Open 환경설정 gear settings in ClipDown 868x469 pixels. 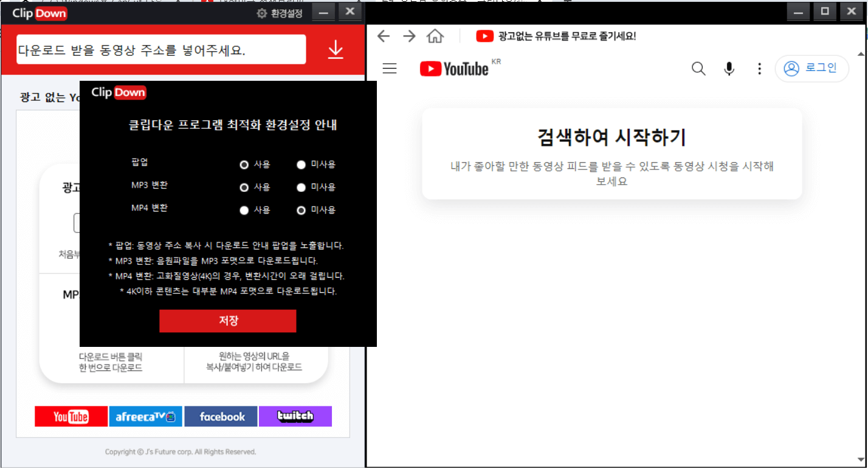(280, 13)
